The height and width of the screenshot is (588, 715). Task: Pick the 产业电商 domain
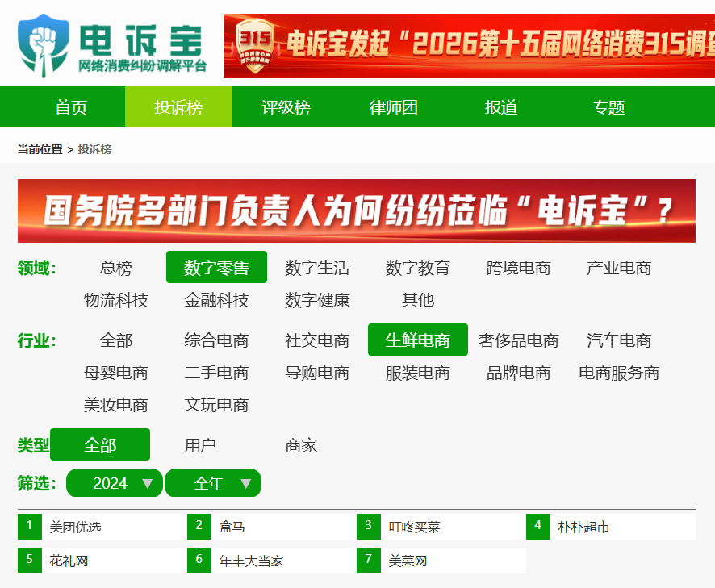click(619, 268)
